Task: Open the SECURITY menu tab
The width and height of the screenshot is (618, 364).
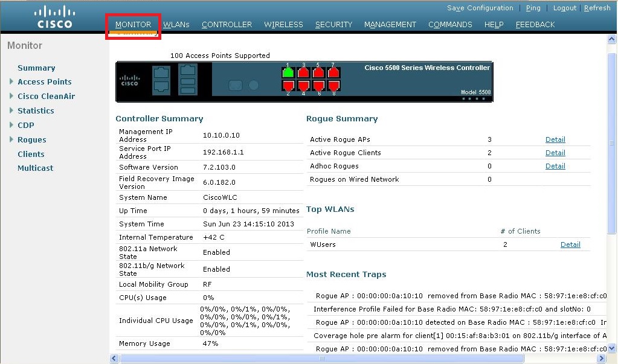Action: tap(334, 24)
